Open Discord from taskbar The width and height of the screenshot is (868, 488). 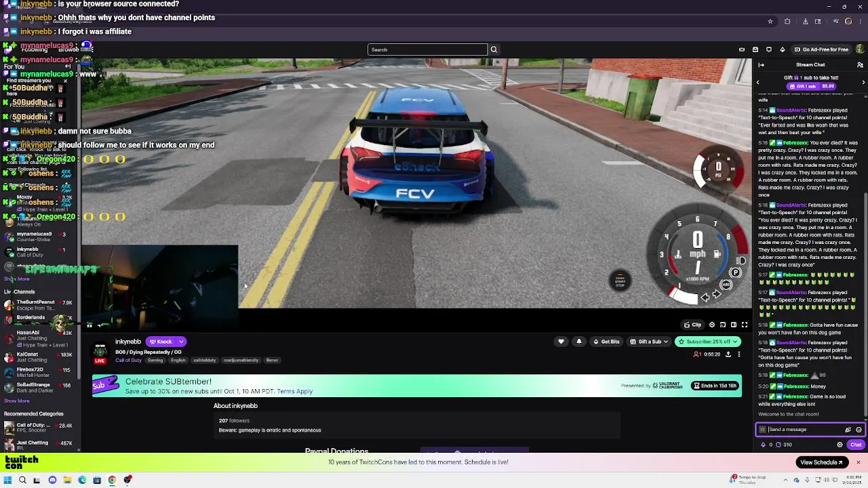52,480
